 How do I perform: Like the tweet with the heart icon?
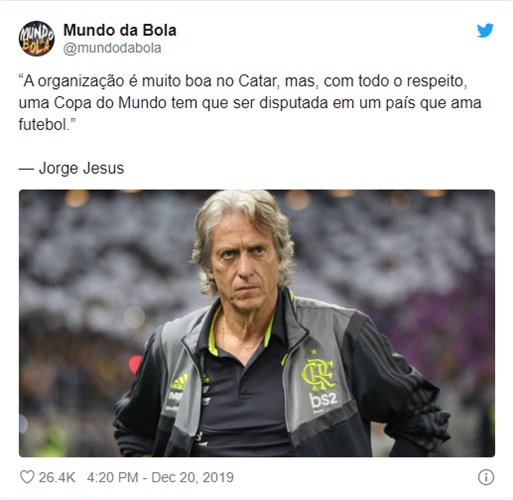[x=27, y=477]
